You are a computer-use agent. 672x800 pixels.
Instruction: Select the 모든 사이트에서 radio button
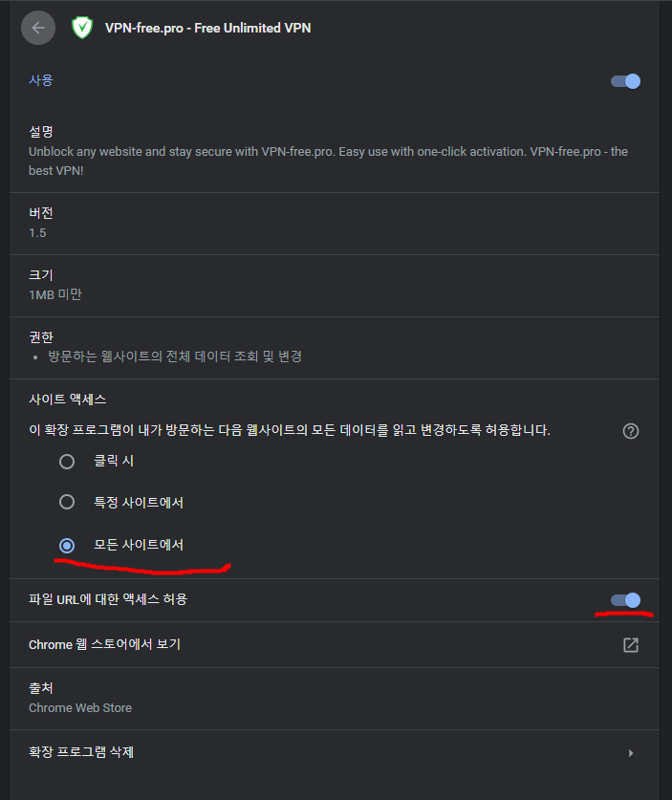pyautogui.click(x=67, y=546)
